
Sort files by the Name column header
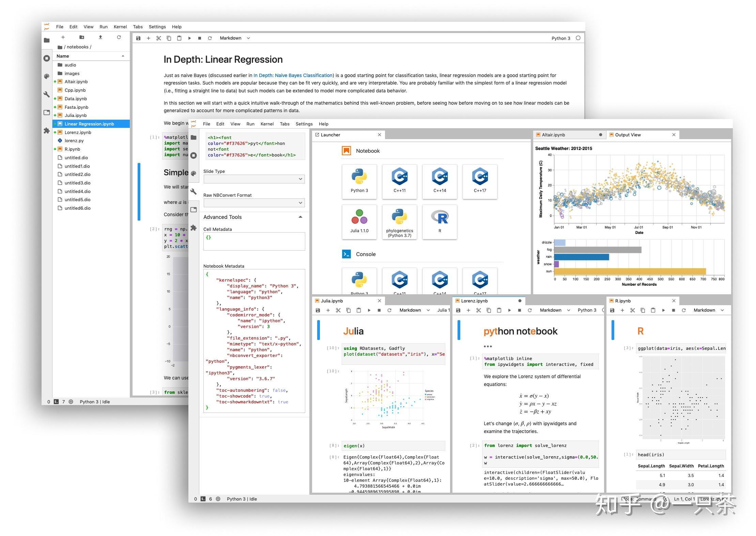pyautogui.click(x=63, y=56)
